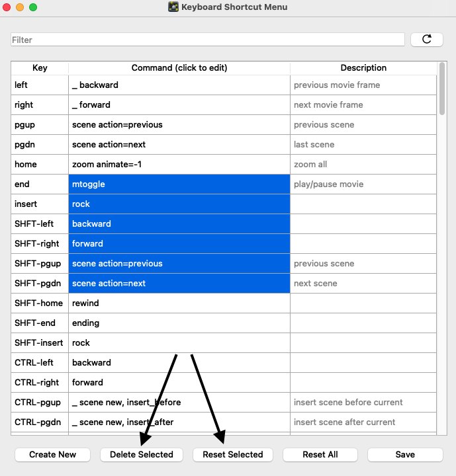456x476 pixels.
Task: Focus the Filter text field
Action: 208,40
